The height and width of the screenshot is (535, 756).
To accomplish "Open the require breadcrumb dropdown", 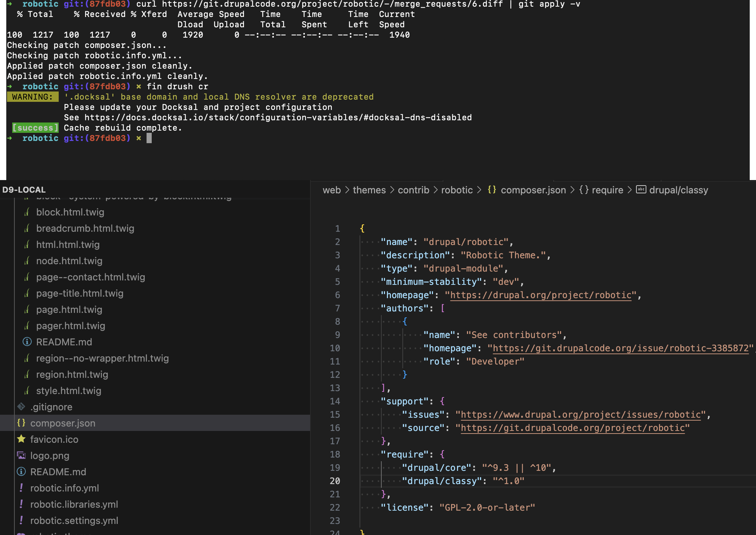I will pos(607,190).
